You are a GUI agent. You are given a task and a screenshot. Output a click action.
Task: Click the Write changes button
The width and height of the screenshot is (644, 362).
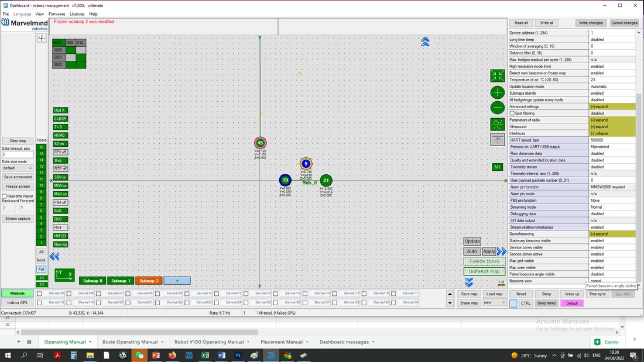[591, 23]
